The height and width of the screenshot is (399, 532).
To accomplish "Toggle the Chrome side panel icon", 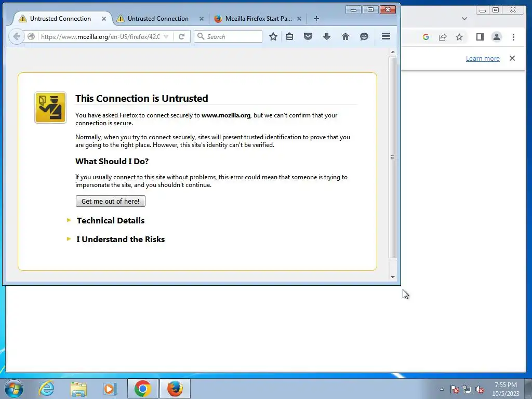I will (480, 37).
